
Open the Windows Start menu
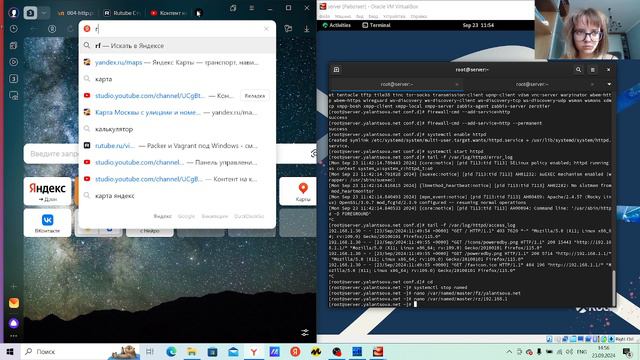10,351
